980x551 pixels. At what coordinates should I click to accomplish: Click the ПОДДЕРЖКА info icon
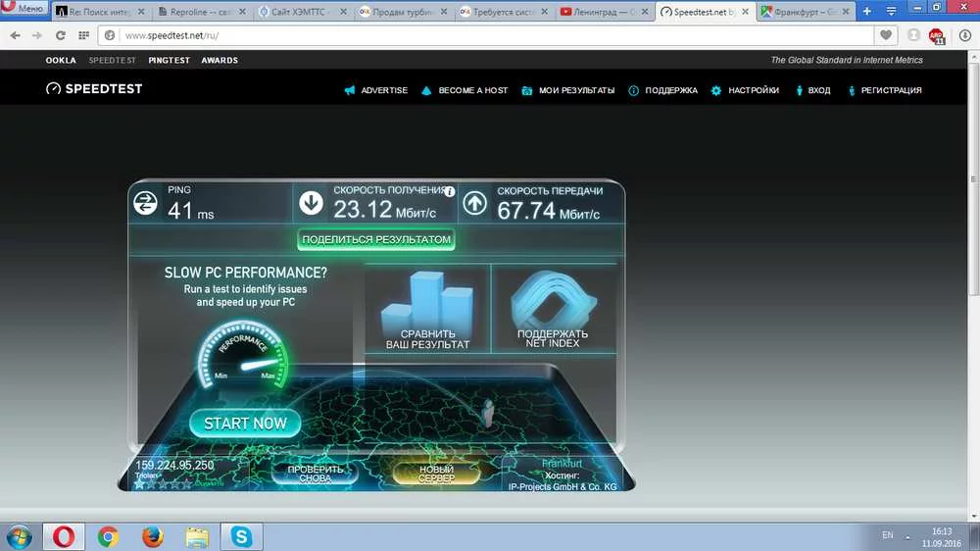point(633,90)
